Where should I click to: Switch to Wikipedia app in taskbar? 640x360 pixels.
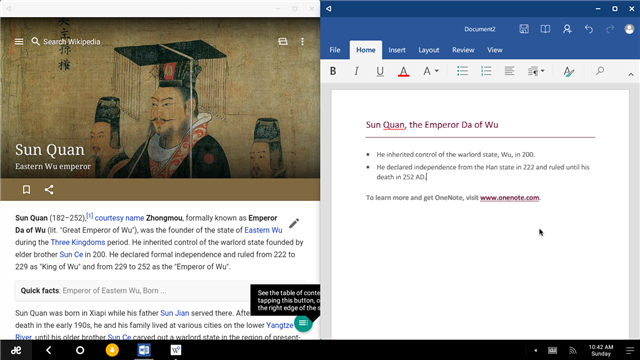[x=176, y=350]
